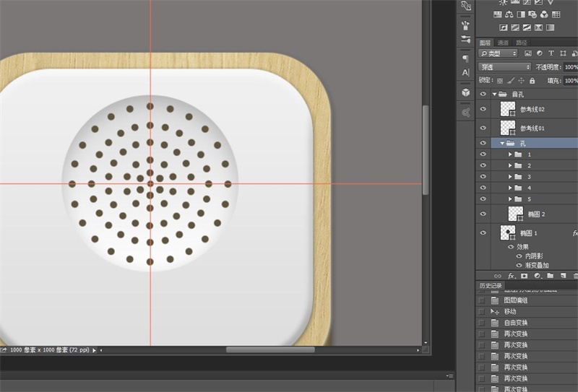Filter layers by type layers (T icon)
Image resolution: width=578 pixels, height=392 pixels.
click(551, 53)
